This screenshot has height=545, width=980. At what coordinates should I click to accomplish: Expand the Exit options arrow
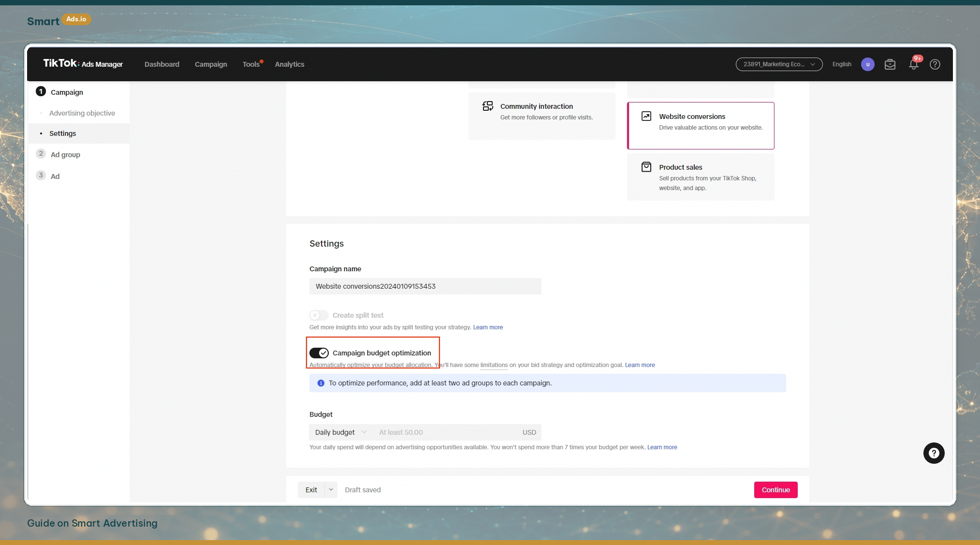click(x=331, y=490)
